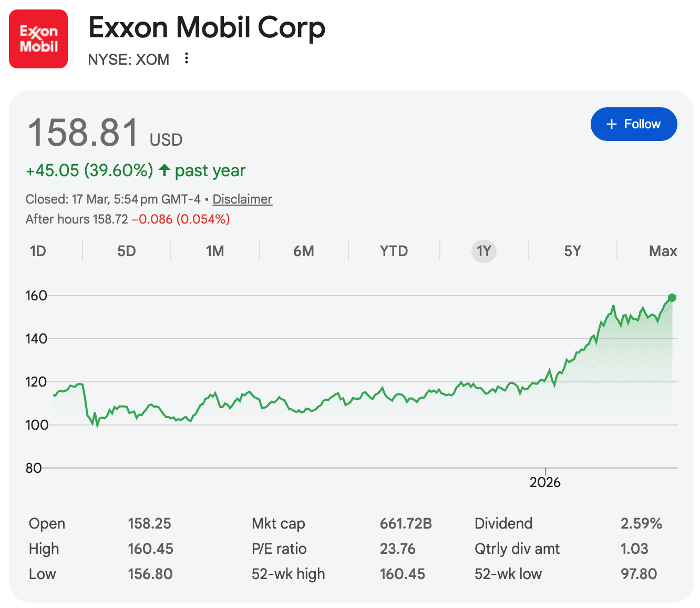Click the Follow button
Screen dimensions: 700x608
[x=633, y=124]
